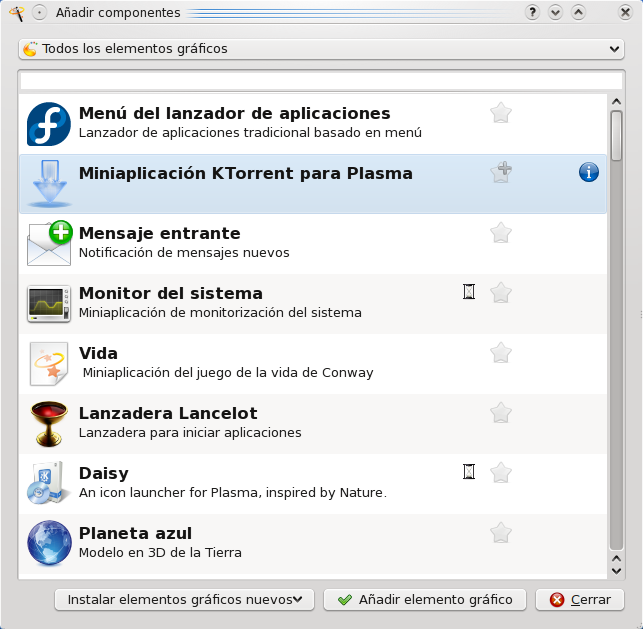Add KTorrent applet to favorites
This screenshot has height=629, width=643.
[501, 173]
